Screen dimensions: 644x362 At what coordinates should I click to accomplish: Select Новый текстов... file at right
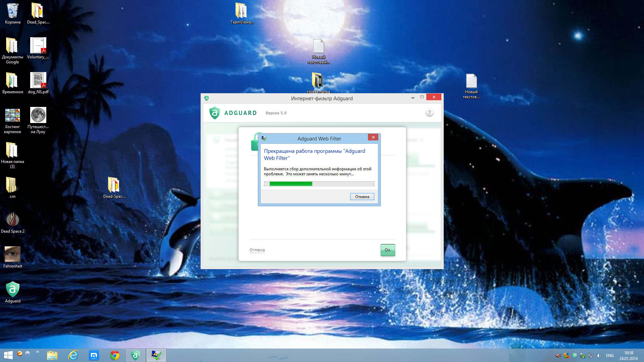471,86
